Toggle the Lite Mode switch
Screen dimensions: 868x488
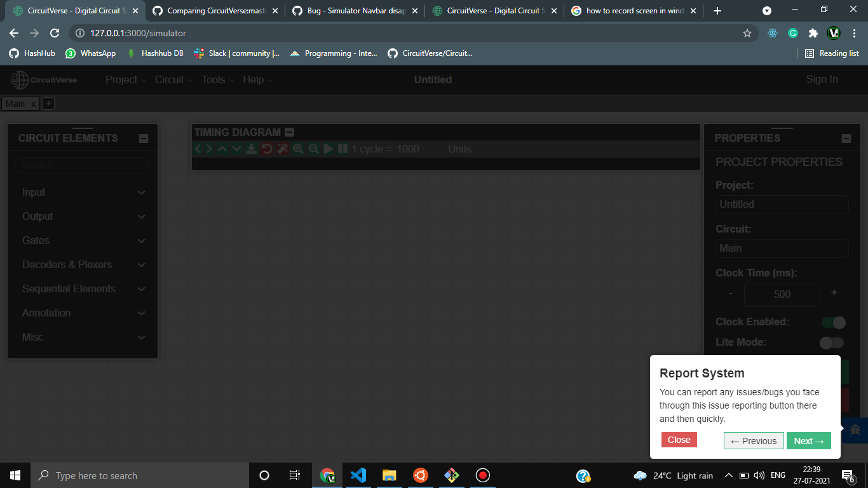point(832,343)
